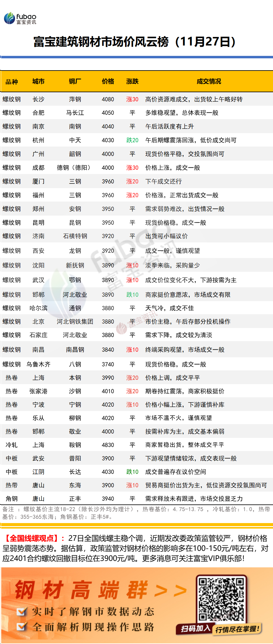
Task: Click the 乐从 city cell
Action: pyautogui.click(x=38, y=418)
